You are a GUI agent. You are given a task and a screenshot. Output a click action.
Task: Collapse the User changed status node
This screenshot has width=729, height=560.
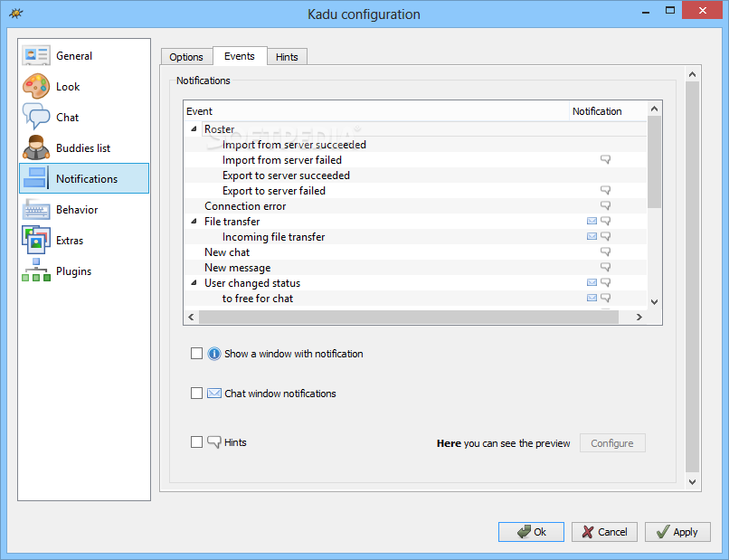coord(194,283)
